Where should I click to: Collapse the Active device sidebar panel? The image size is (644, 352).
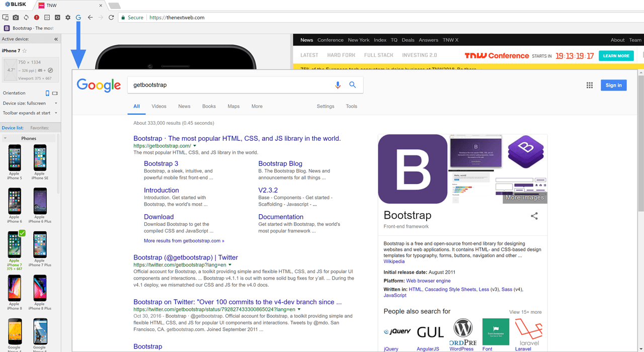[56, 39]
